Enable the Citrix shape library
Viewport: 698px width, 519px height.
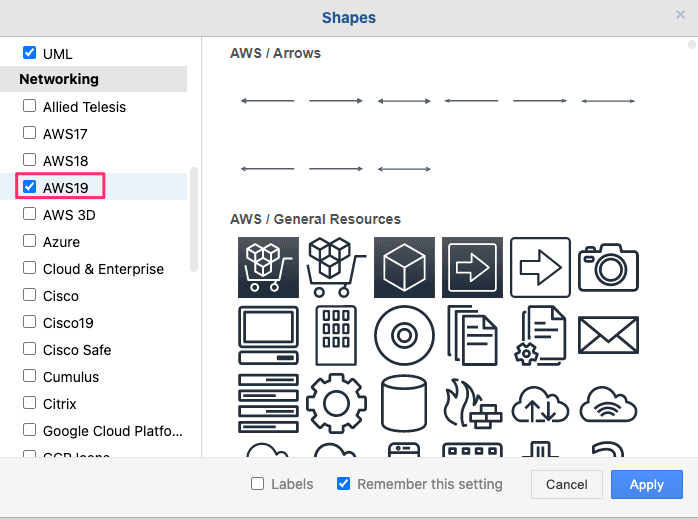click(29, 403)
